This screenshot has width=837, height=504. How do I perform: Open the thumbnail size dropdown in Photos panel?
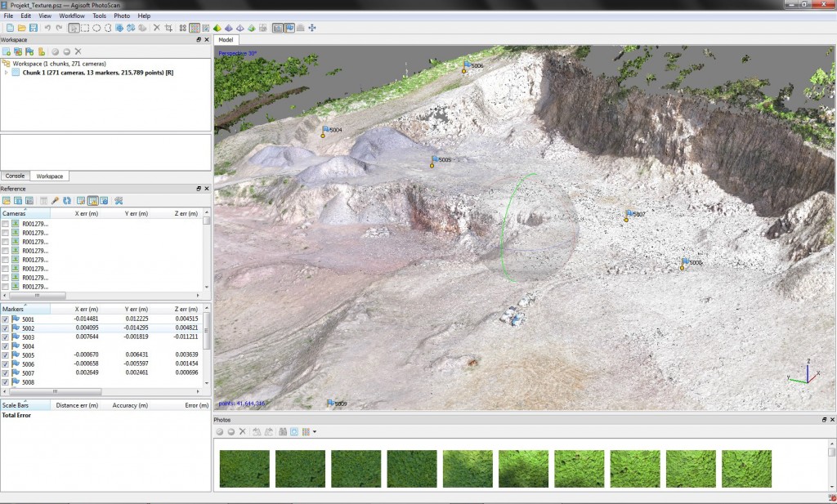point(315,431)
